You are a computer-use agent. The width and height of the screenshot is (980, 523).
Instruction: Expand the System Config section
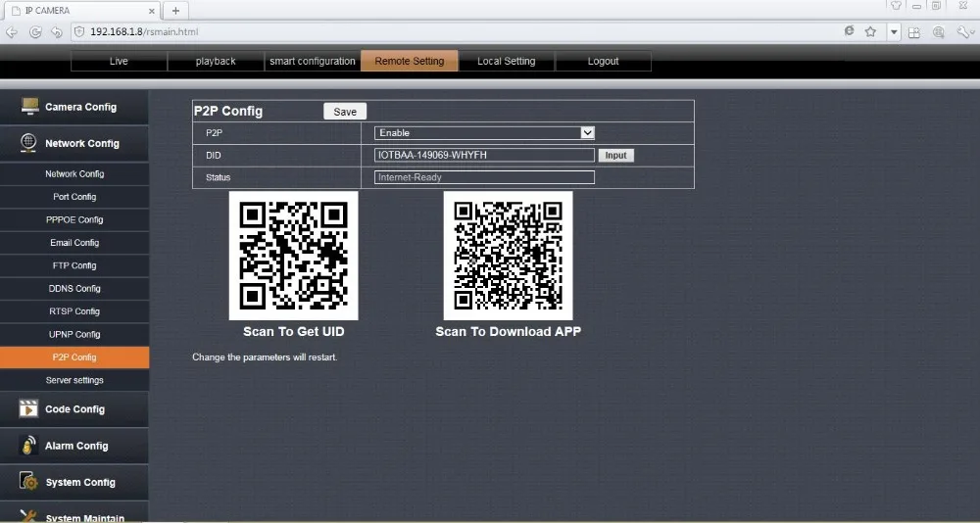pyautogui.click(x=74, y=482)
